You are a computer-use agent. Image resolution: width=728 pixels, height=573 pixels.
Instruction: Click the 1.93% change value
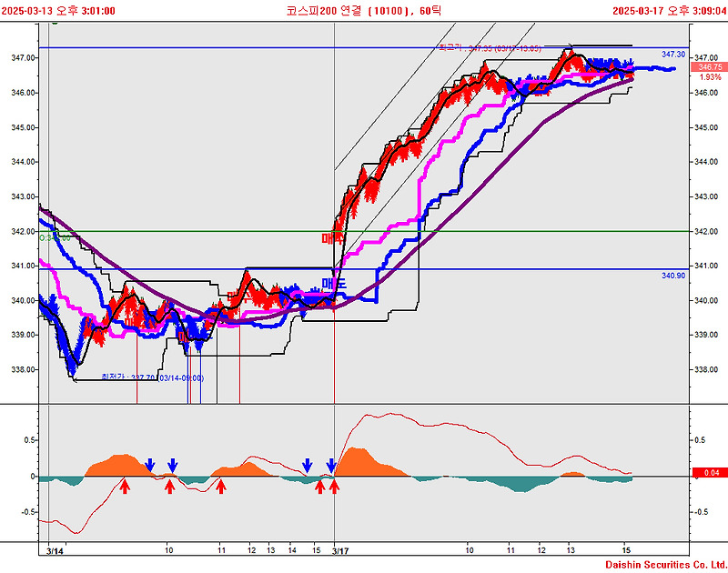click(711, 77)
